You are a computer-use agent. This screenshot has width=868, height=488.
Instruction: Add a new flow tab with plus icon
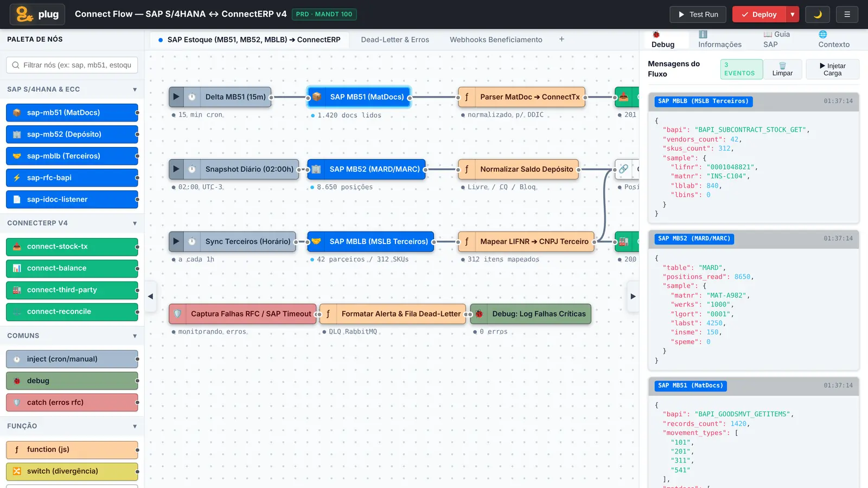pos(561,39)
